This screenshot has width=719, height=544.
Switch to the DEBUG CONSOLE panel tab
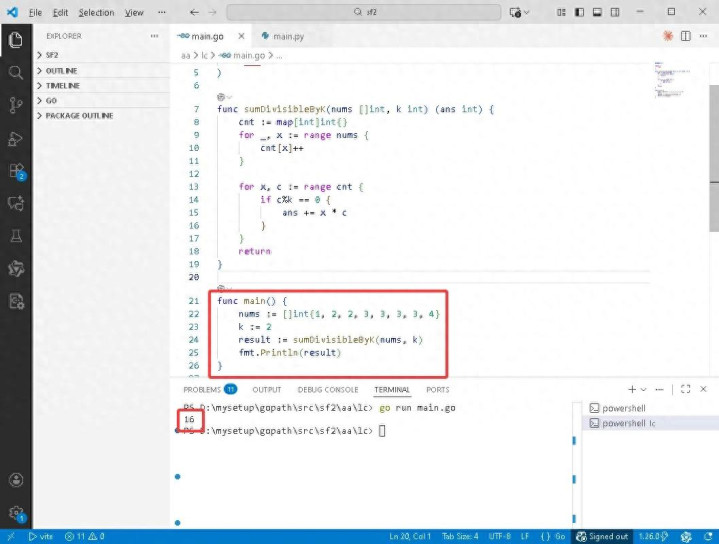pos(327,390)
